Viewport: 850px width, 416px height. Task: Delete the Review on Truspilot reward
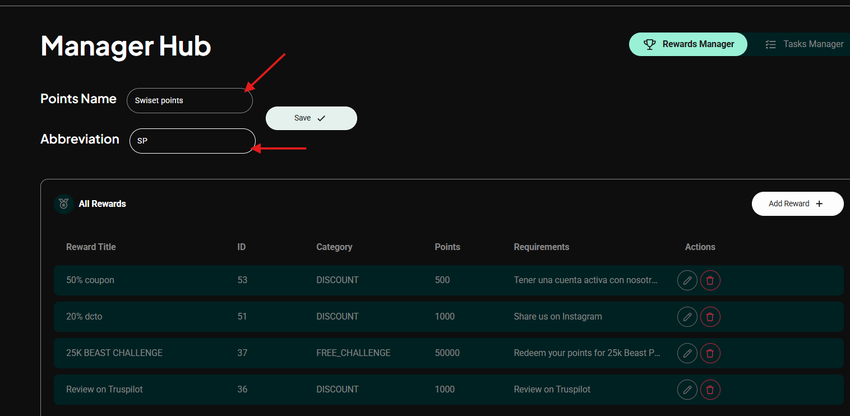tap(710, 389)
